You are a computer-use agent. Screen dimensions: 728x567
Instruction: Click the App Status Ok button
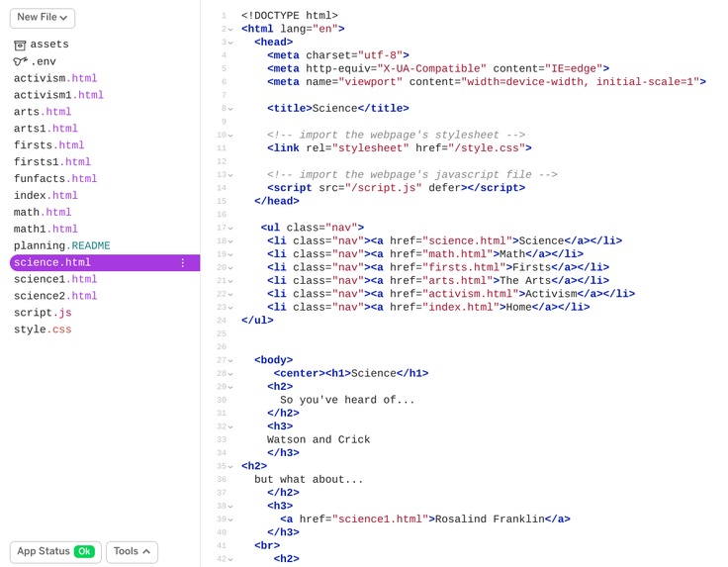pos(55,552)
